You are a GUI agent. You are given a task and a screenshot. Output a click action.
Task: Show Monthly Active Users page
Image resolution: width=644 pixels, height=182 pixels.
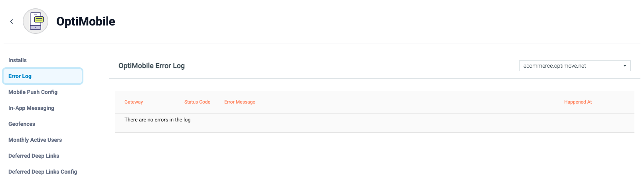click(35, 140)
